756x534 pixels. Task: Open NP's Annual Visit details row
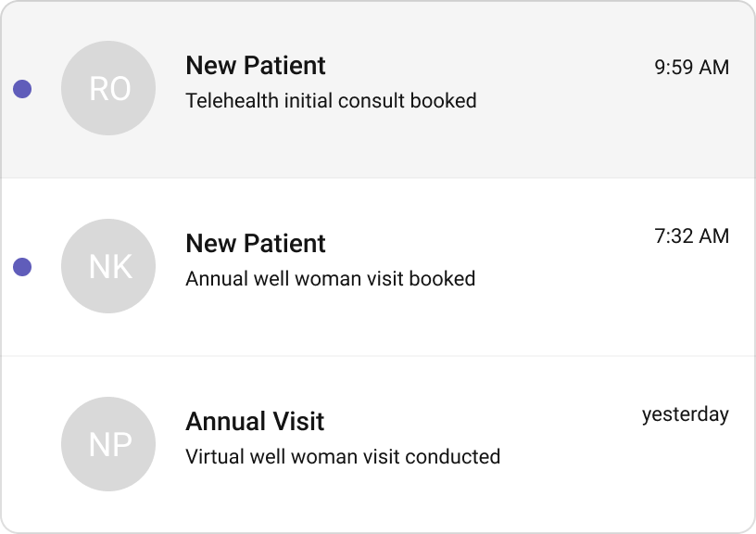click(378, 445)
